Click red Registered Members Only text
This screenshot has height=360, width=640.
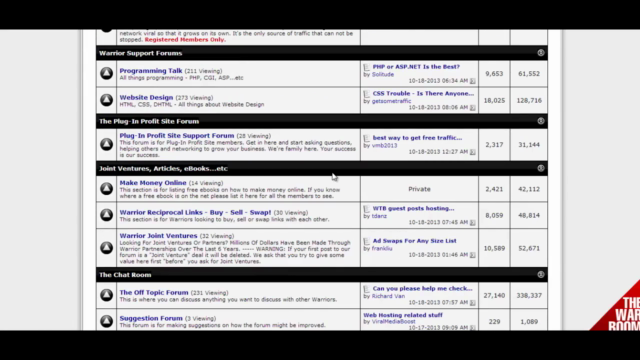[x=185, y=40]
